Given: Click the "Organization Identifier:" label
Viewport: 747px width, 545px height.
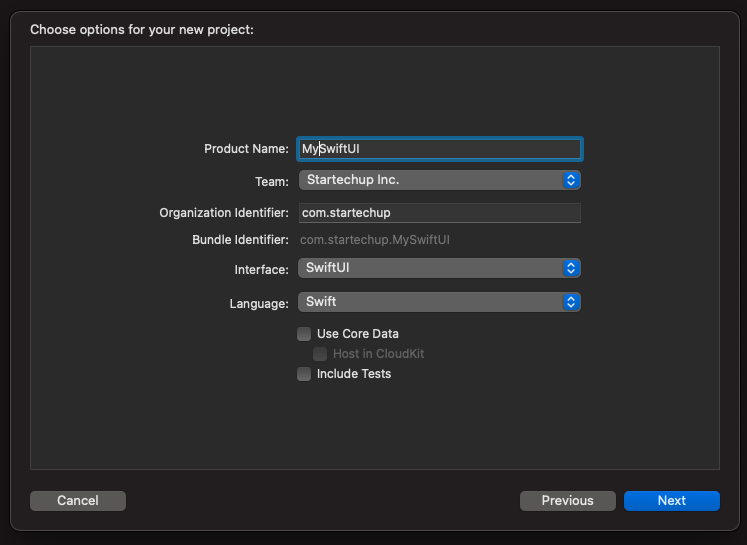Looking at the screenshot, I should [x=224, y=213].
